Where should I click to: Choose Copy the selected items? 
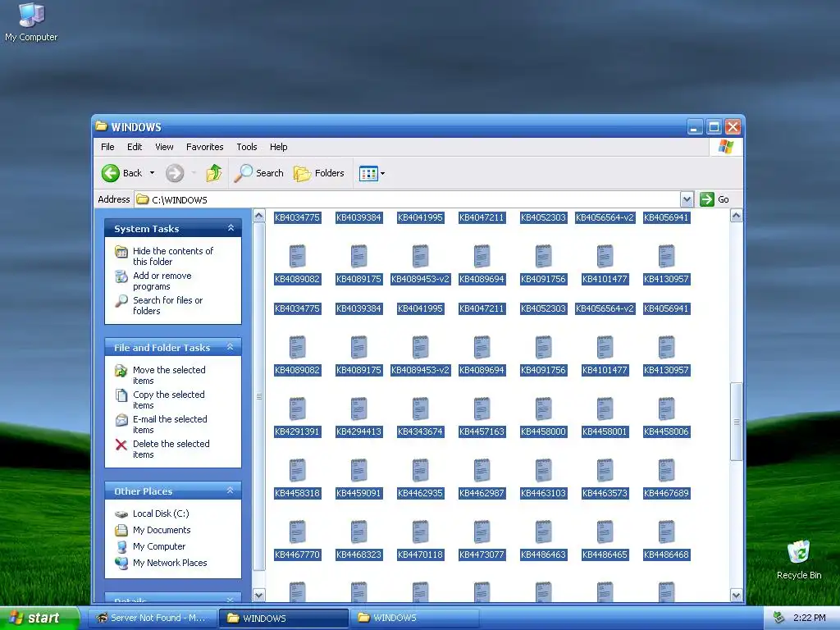coord(168,399)
